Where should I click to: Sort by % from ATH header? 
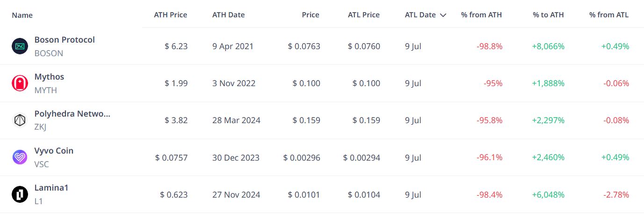[481, 15]
